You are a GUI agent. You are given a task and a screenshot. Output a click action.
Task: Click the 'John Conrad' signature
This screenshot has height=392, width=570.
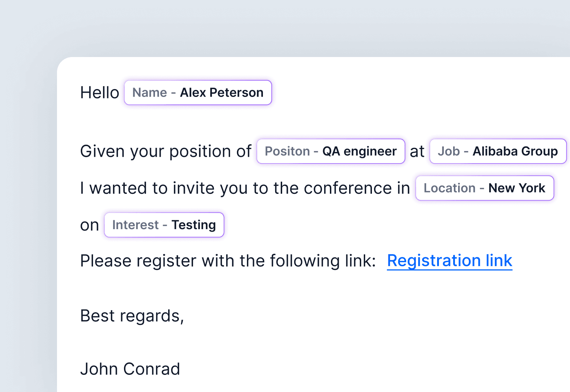[130, 369]
